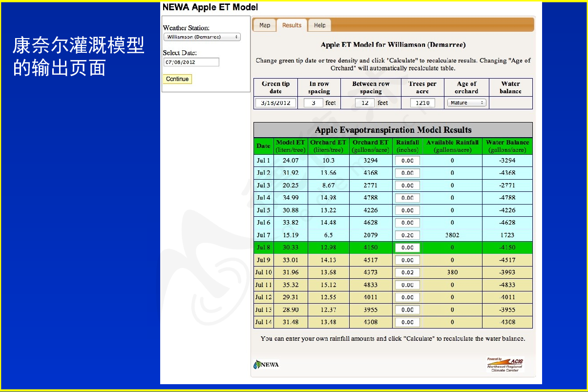Click the Jul 3 Orchard ET value 8.67
This screenshot has height=392, width=588.
click(328, 186)
